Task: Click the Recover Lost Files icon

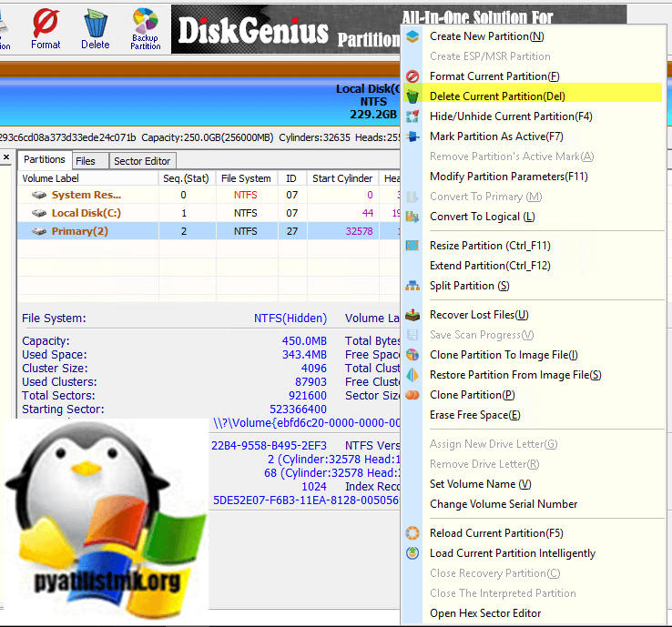Action: pos(412,315)
